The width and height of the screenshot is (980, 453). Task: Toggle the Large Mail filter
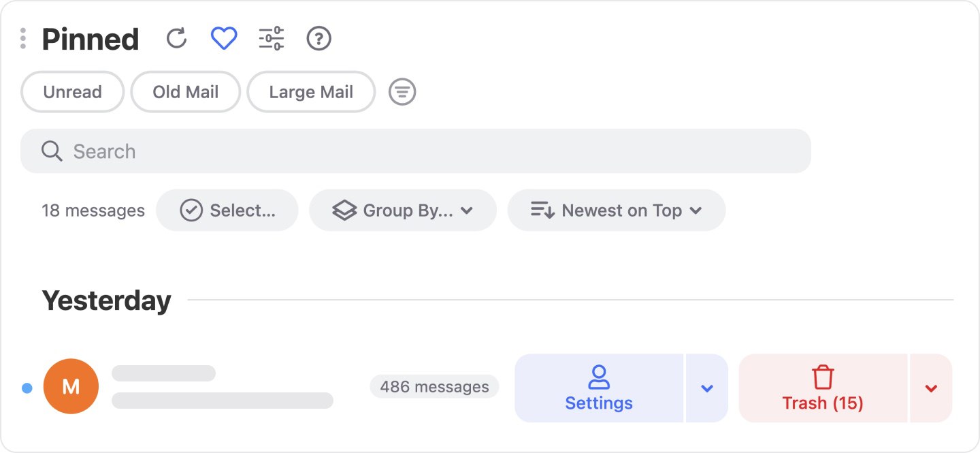coord(311,91)
